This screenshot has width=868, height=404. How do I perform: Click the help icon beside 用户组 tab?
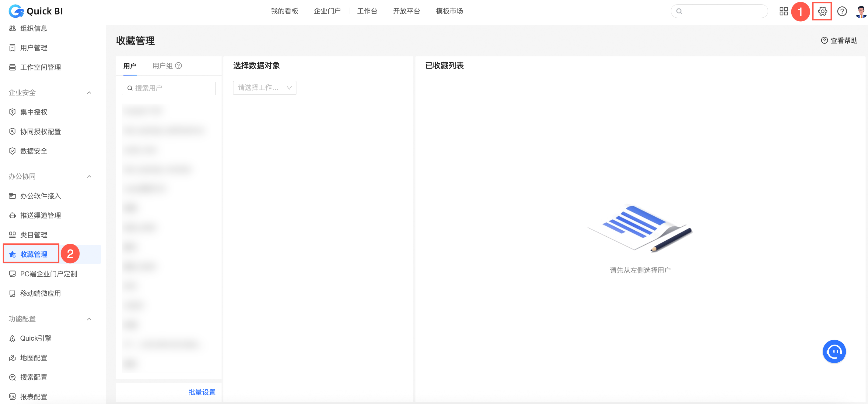179,66
